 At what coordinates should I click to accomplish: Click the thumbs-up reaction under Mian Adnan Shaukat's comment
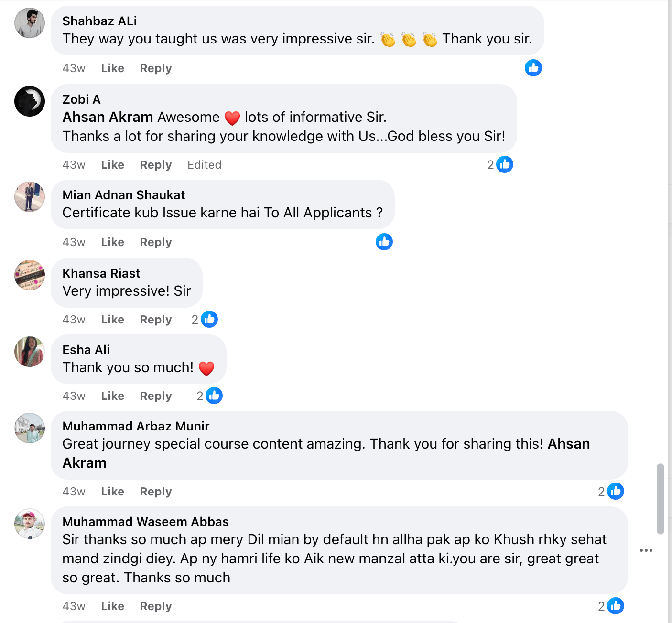click(384, 242)
